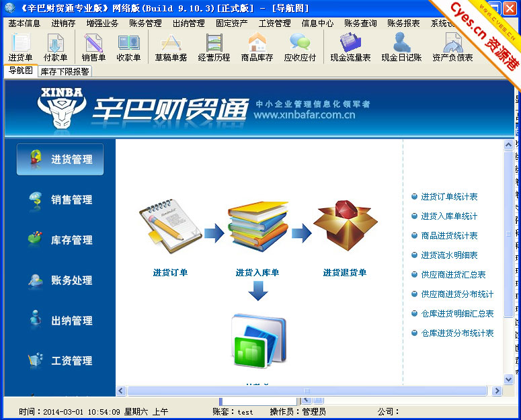Screen dimensions: 521x420
Task: Click the vertical scrollbar up arrow
Action: (508, 144)
